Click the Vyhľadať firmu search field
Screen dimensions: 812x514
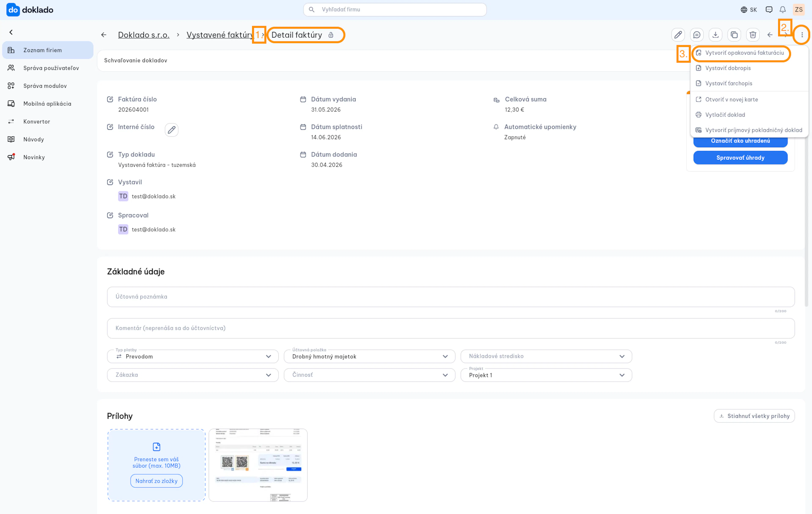coord(395,10)
